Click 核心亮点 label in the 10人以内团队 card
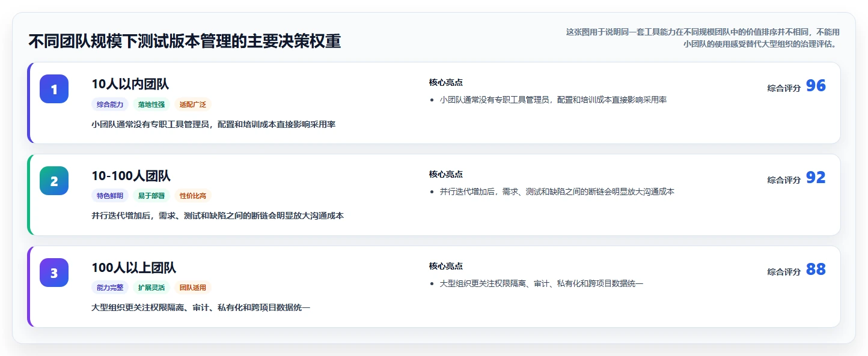This screenshot has width=868, height=356. tap(446, 83)
